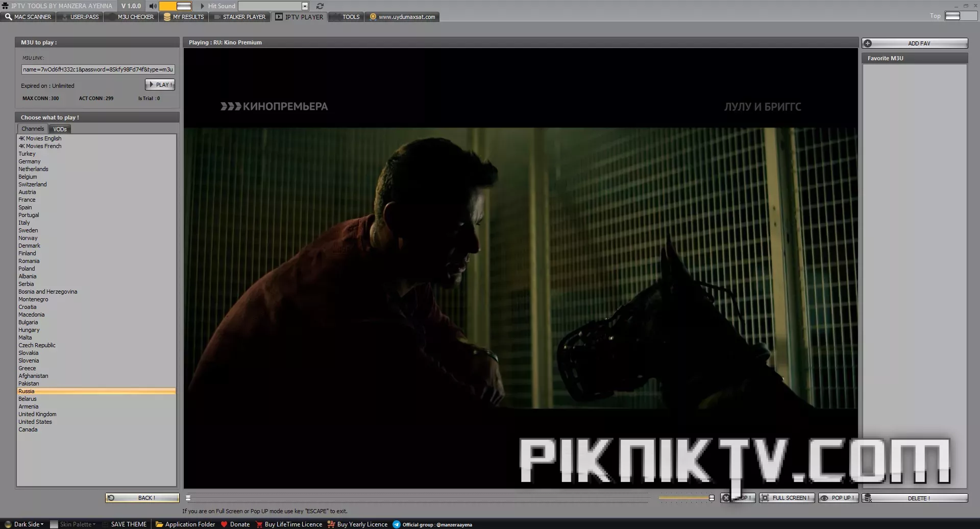Click the POP UP ! button
Screen dimensions: 980x529
point(838,498)
